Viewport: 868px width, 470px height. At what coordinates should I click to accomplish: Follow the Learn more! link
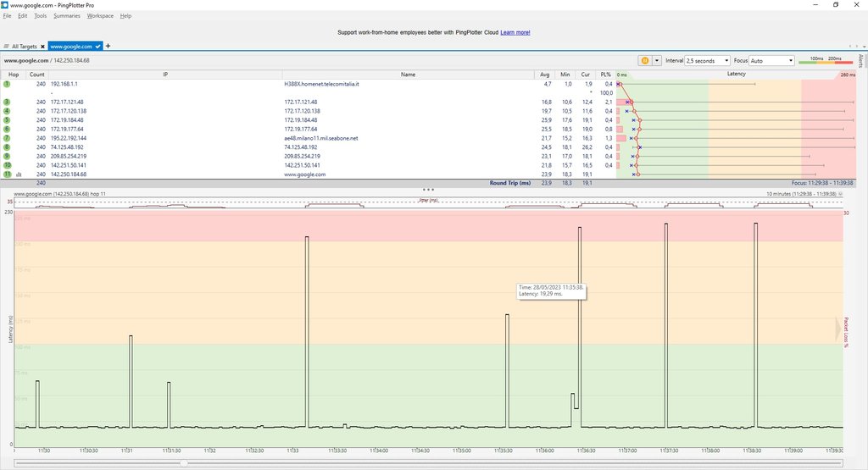coord(515,32)
